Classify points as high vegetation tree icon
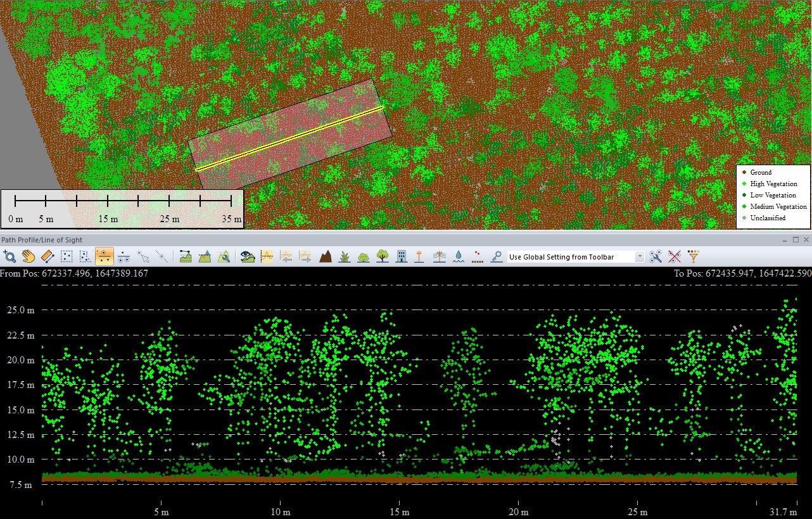 point(383,256)
